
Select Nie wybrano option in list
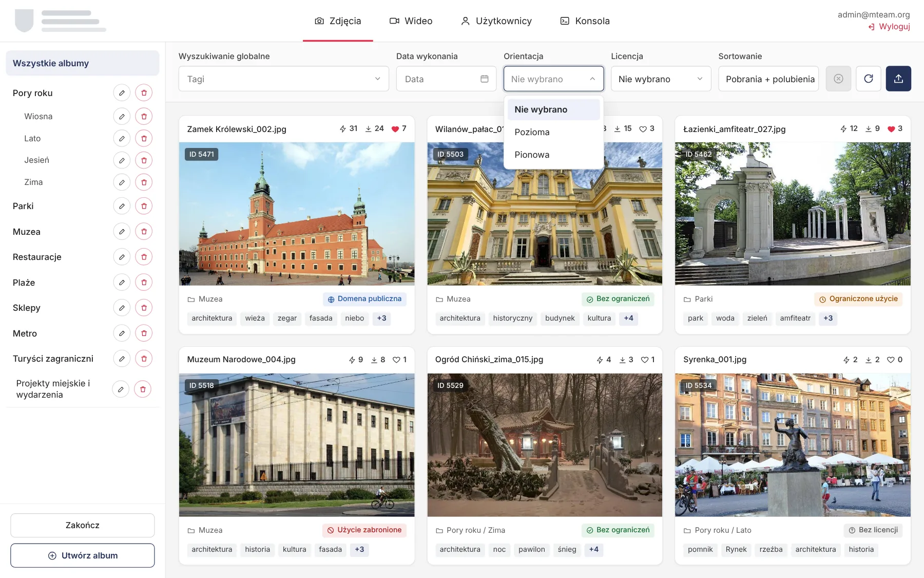pyautogui.click(x=553, y=109)
